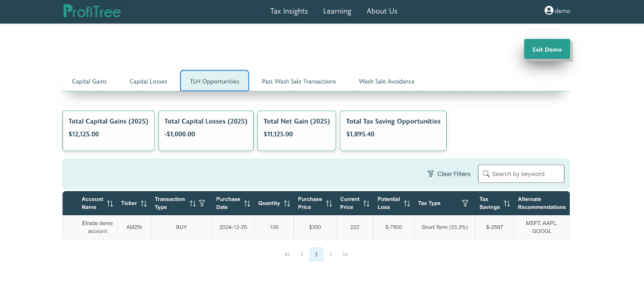Open the Learning menu item

point(337,11)
